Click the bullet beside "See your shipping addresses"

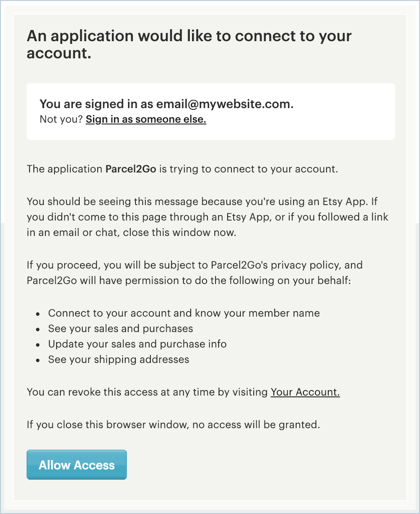pos(38,360)
